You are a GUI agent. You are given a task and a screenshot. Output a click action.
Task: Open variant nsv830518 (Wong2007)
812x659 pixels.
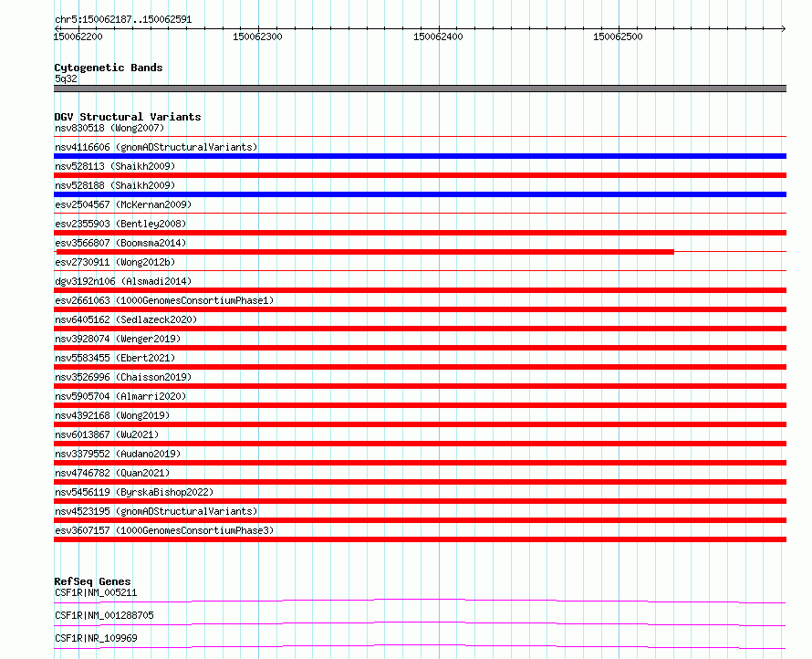tap(109, 128)
